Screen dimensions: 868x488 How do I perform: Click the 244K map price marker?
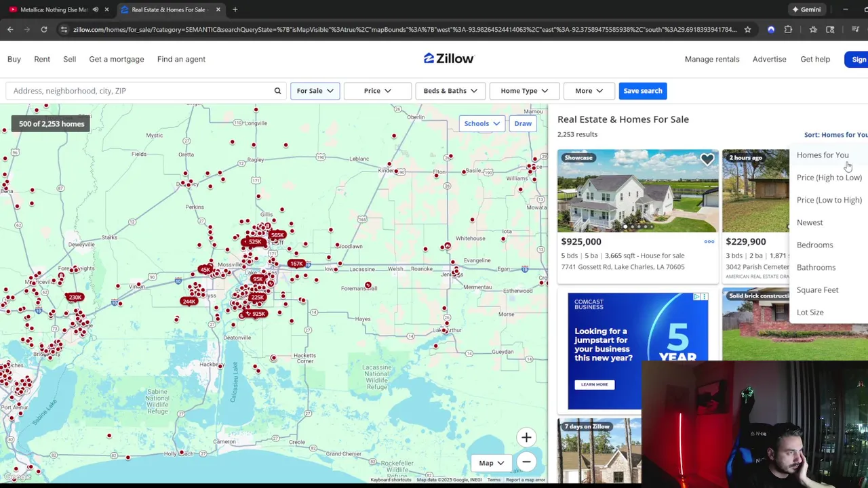pyautogui.click(x=189, y=302)
